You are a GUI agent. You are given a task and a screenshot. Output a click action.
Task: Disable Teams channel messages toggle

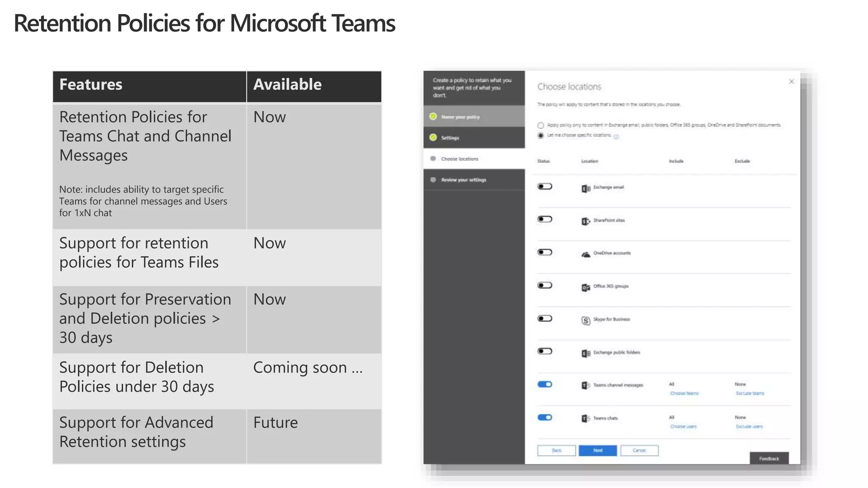(x=545, y=384)
